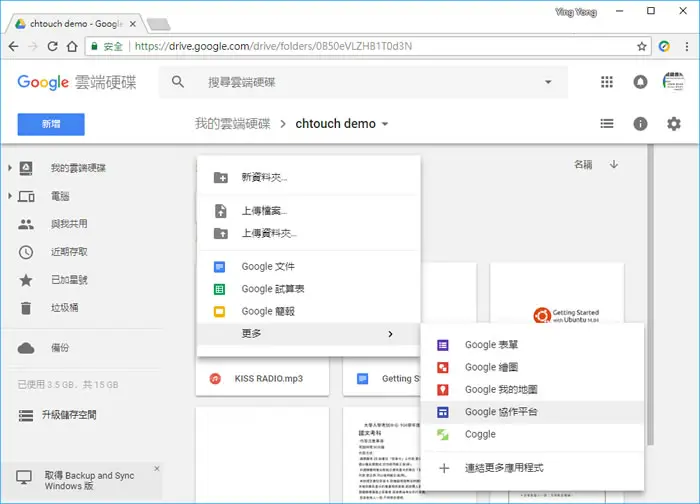The height and width of the screenshot is (504, 700).
Task: Click the Coggle app icon
Action: tap(443, 434)
